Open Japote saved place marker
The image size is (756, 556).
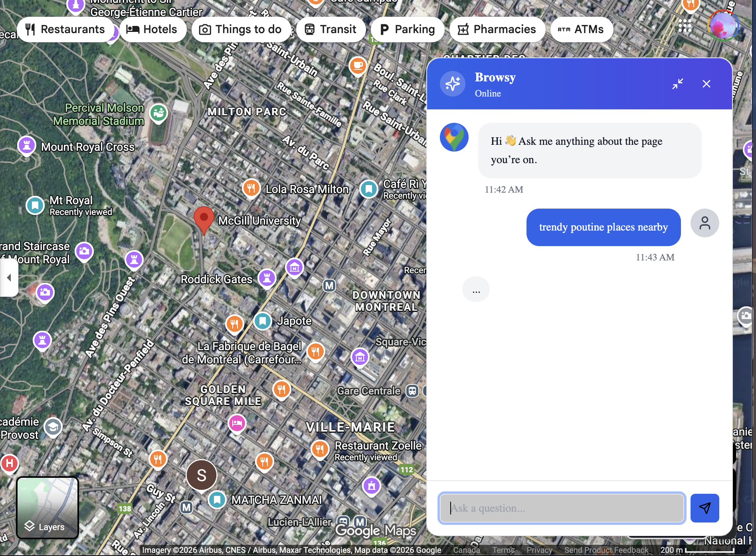tap(263, 321)
